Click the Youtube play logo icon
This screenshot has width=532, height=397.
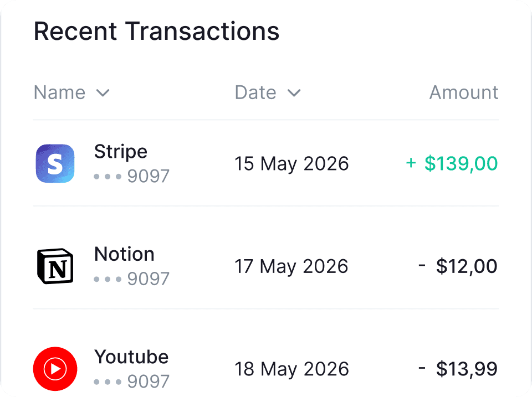click(55, 369)
